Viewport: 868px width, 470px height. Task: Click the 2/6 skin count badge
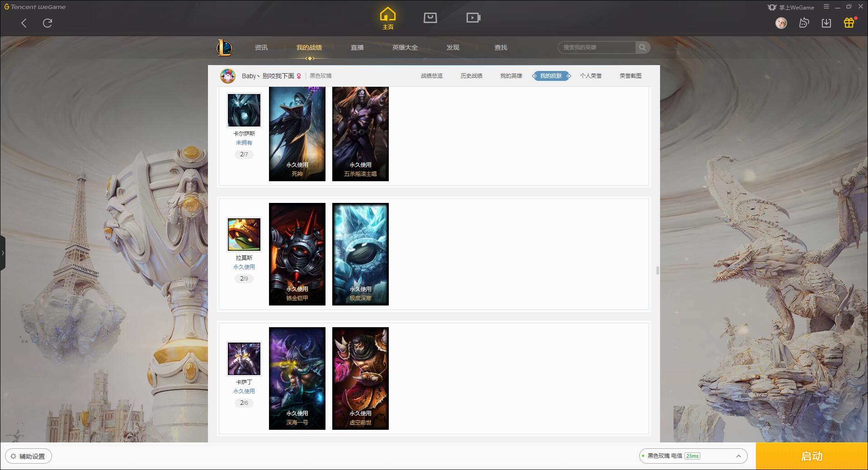coord(244,403)
